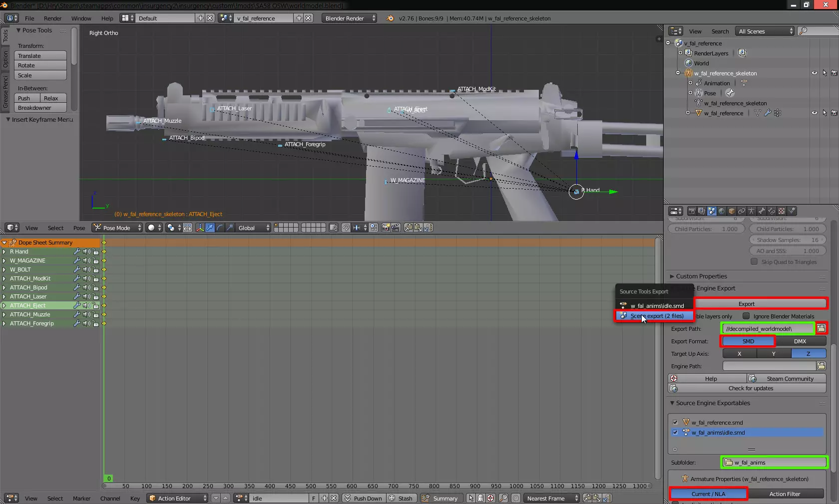Screen dimensions: 839x504
Task: Enable Ignore Blender Materials checkbox
Action: point(746,316)
